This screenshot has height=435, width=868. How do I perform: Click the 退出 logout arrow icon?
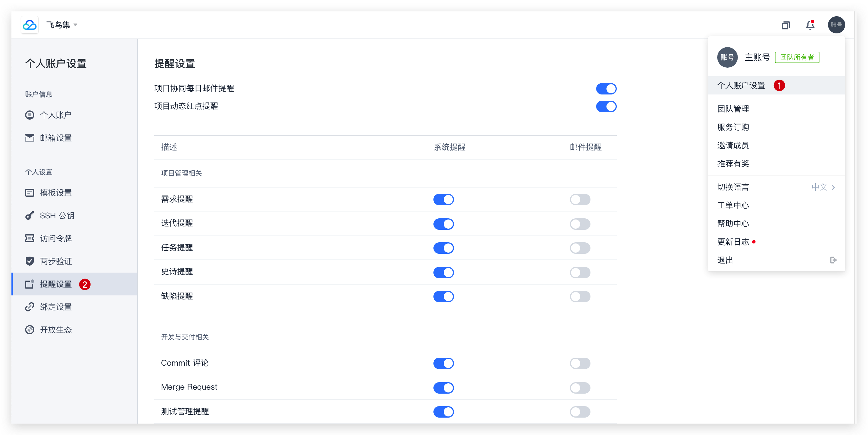tap(833, 260)
